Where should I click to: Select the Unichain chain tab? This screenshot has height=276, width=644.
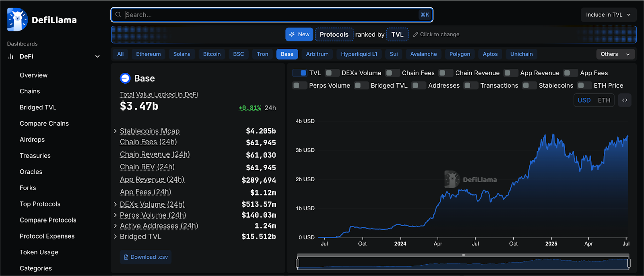tap(522, 54)
